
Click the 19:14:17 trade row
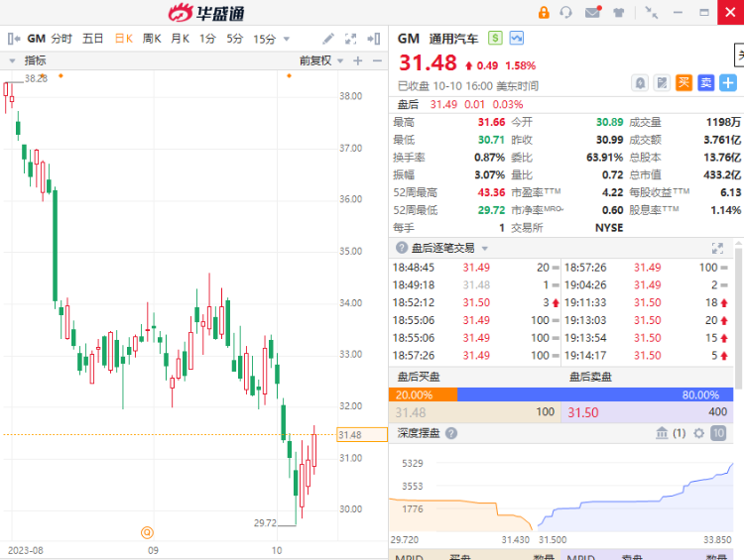646,355
